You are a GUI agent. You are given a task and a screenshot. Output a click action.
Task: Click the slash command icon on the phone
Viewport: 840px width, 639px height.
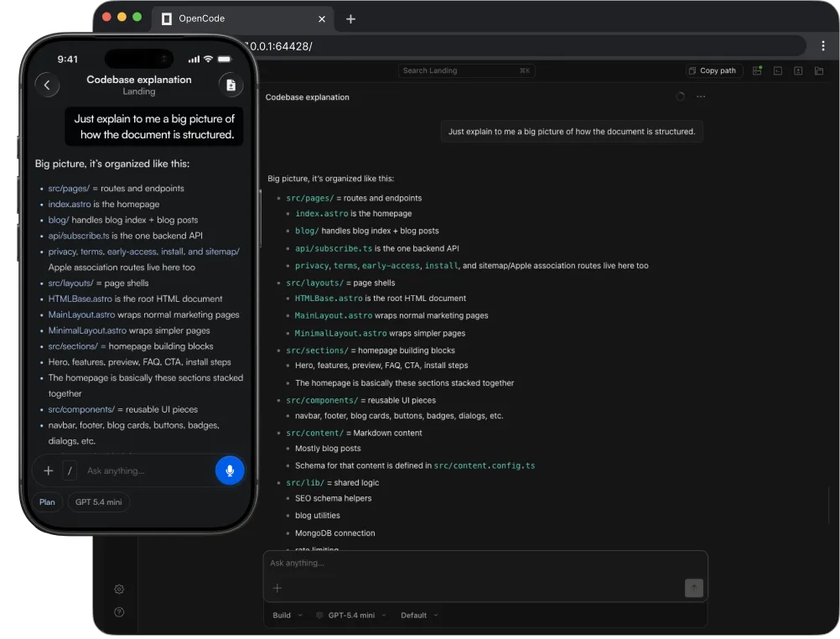(x=70, y=470)
